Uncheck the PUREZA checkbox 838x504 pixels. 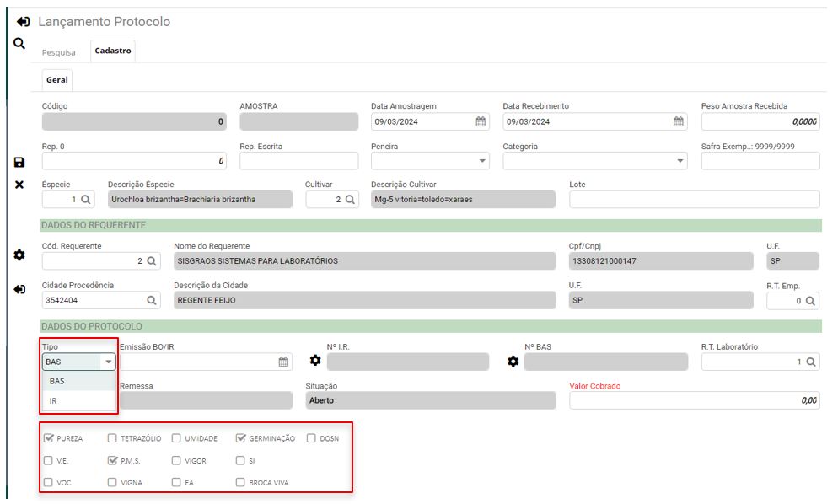[48, 438]
